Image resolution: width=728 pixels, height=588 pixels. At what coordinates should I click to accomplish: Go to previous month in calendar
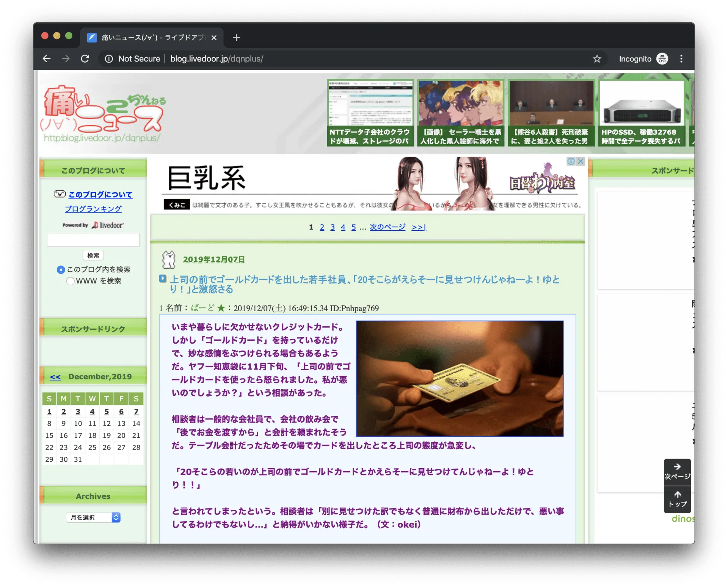(55, 377)
